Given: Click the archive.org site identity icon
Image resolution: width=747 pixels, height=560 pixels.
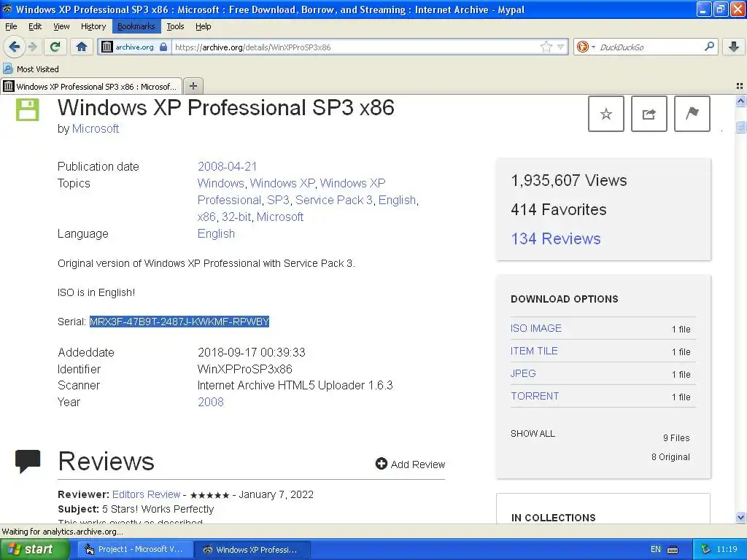Looking at the screenshot, I should [107, 47].
